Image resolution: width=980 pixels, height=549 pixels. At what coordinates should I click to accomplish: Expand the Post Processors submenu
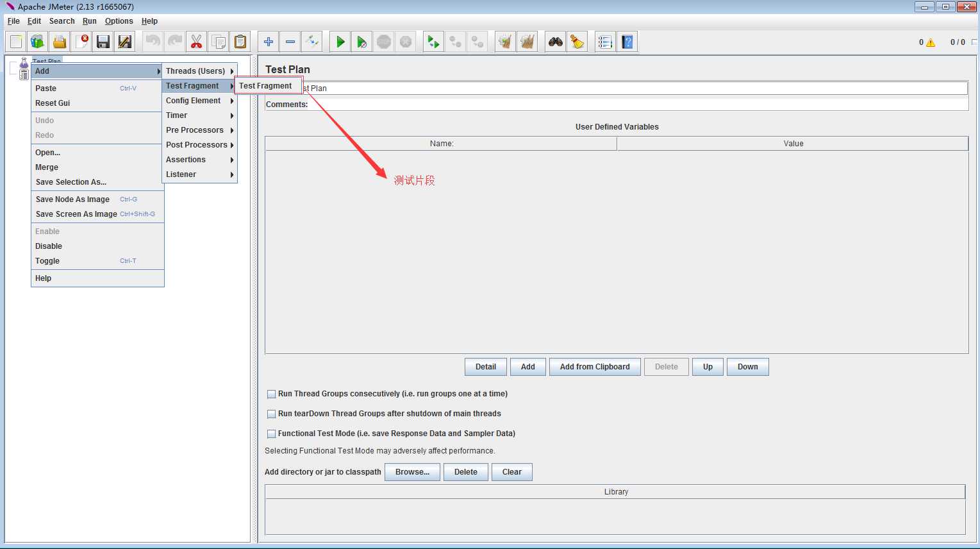199,145
